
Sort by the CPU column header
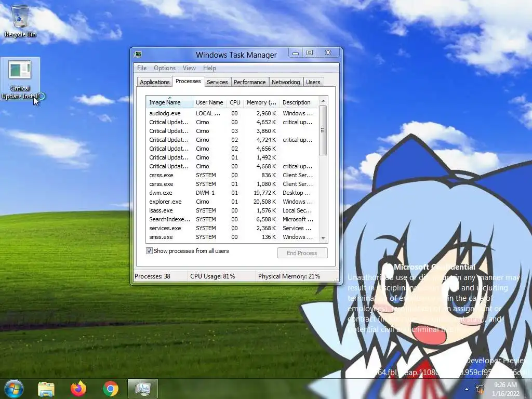[235, 102]
